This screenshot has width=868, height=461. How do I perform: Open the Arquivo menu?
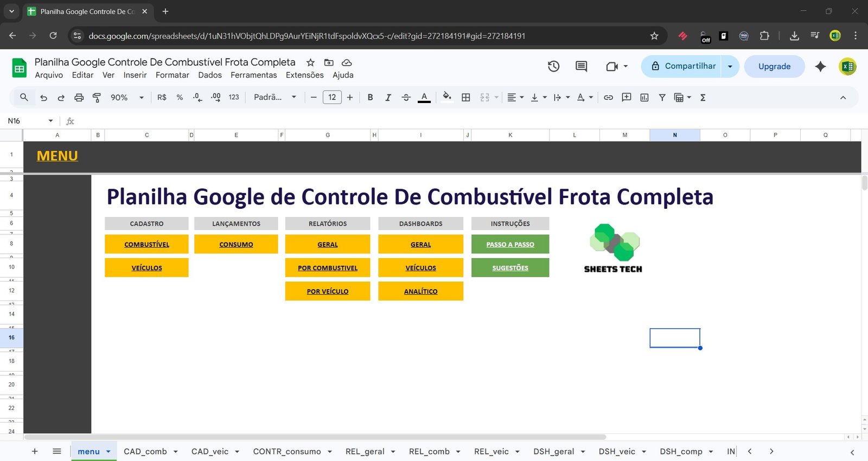coord(49,75)
